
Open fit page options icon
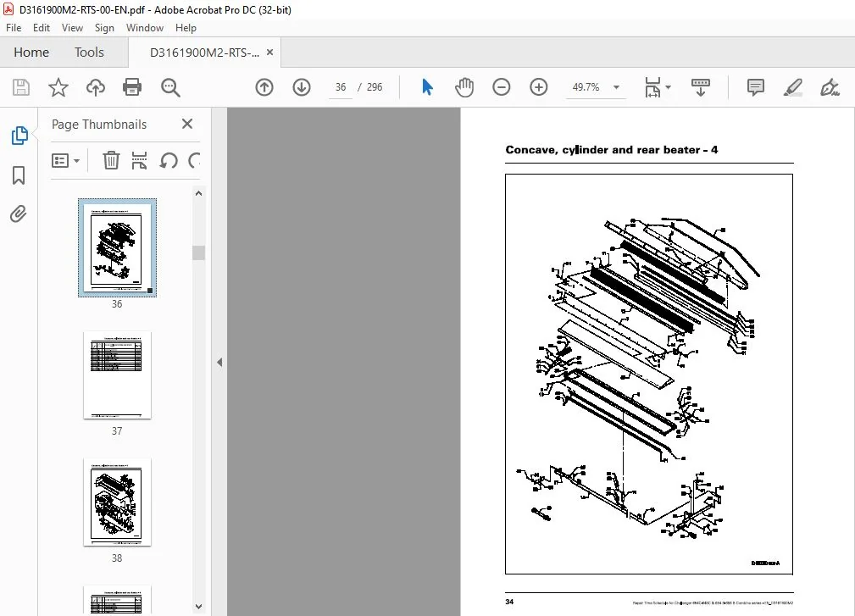tap(652, 87)
